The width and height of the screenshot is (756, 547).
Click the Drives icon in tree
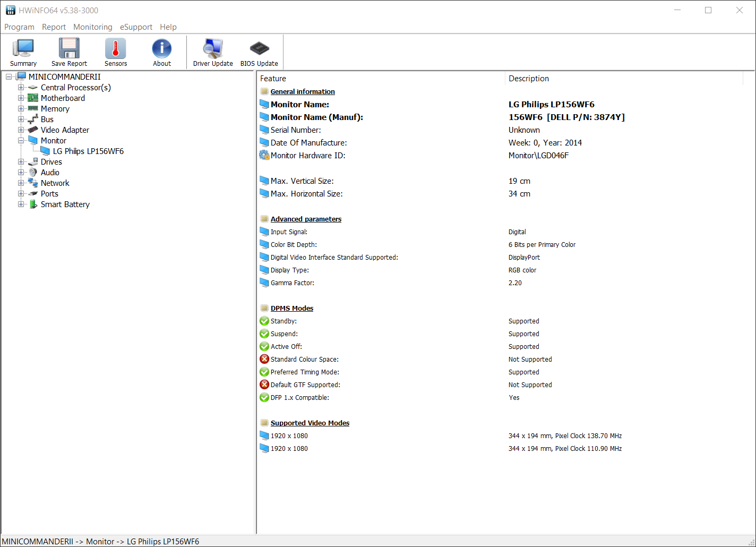(x=33, y=162)
